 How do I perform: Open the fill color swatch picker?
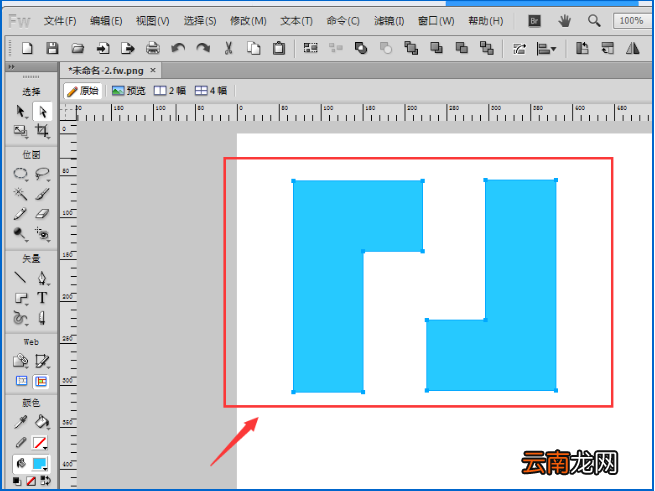coord(40,463)
